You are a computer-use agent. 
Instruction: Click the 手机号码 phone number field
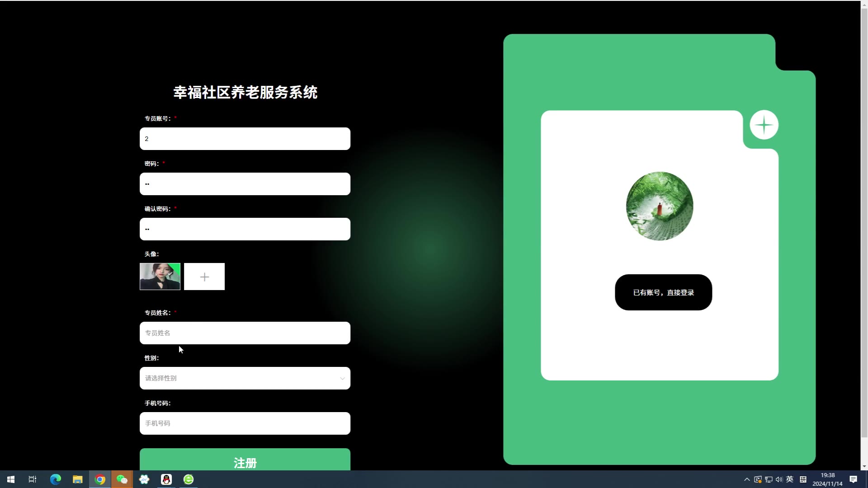pos(245,423)
